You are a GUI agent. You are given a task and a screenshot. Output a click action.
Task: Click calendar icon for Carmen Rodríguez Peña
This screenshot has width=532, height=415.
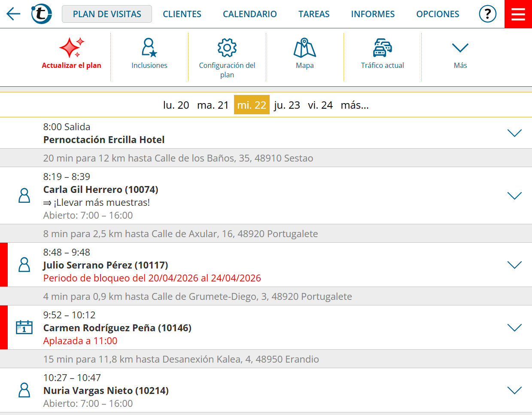pyautogui.click(x=24, y=327)
